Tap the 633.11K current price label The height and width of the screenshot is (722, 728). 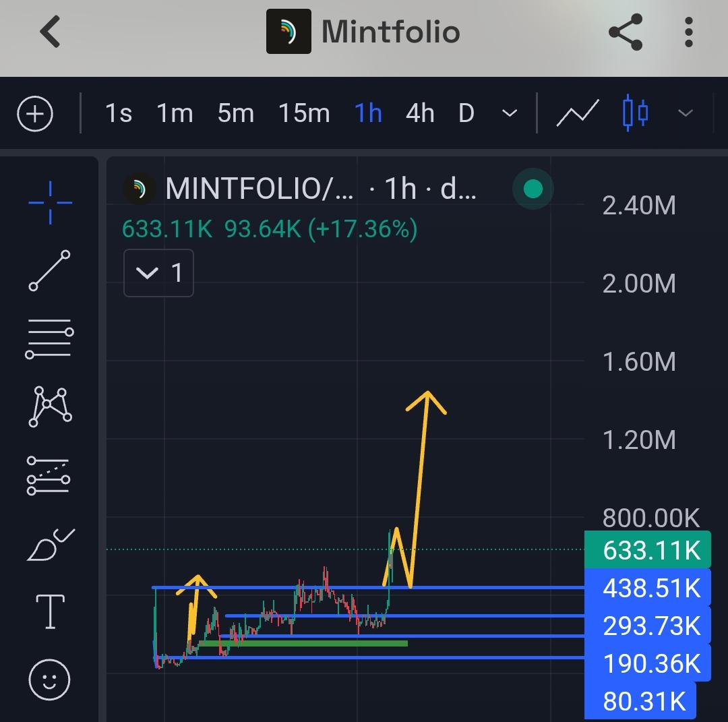(648, 550)
